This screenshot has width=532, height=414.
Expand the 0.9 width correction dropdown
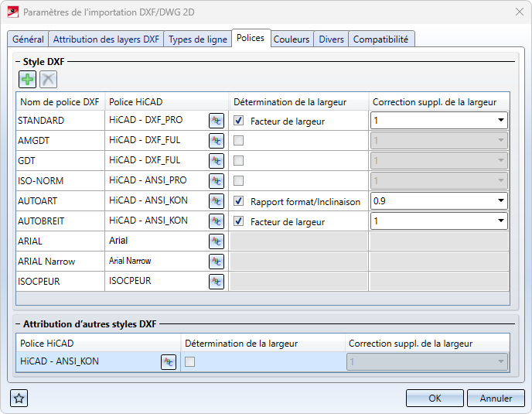501,201
